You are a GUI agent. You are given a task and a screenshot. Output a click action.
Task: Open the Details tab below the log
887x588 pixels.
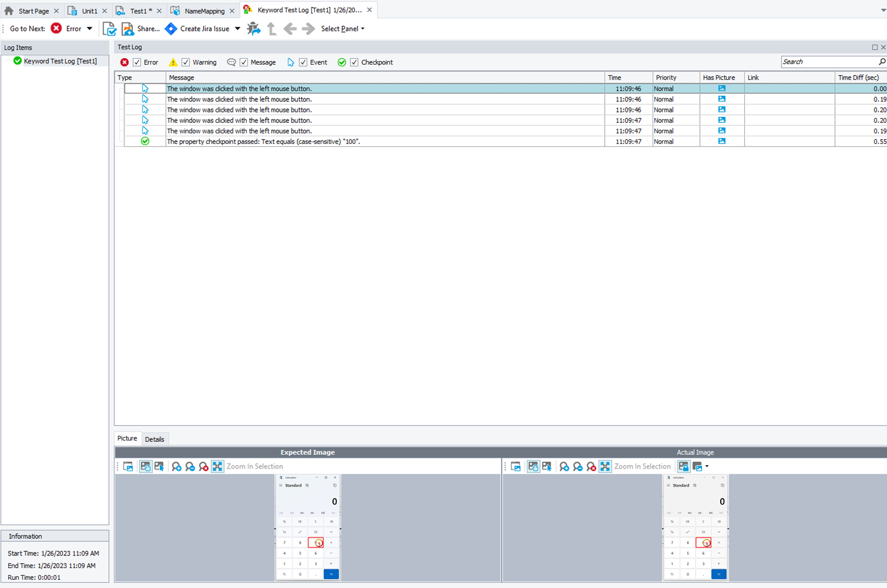(155, 439)
